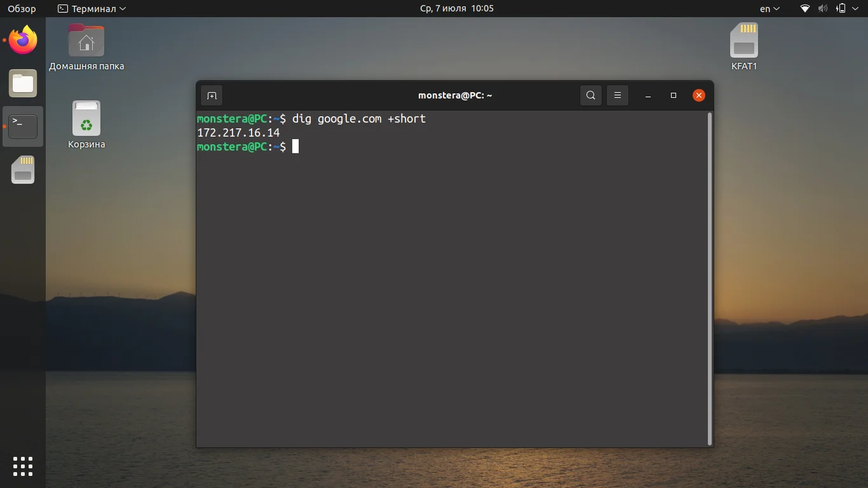The height and width of the screenshot is (488, 868).
Task: Expand the Терминал app menu
Action: click(x=92, y=9)
